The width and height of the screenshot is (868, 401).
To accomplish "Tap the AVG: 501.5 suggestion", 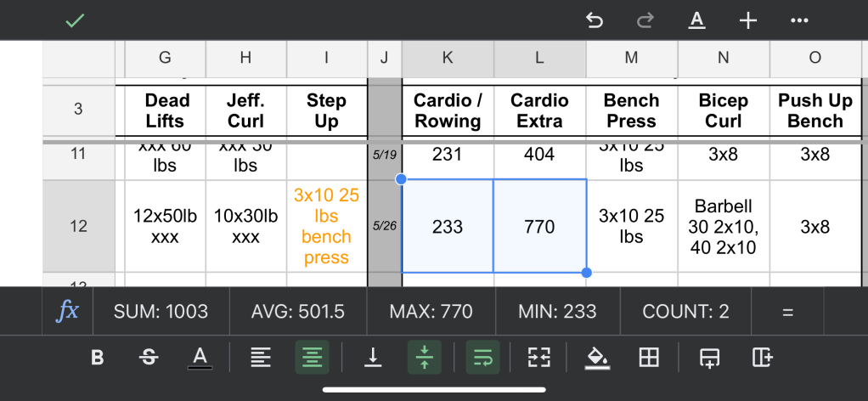I will point(298,311).
